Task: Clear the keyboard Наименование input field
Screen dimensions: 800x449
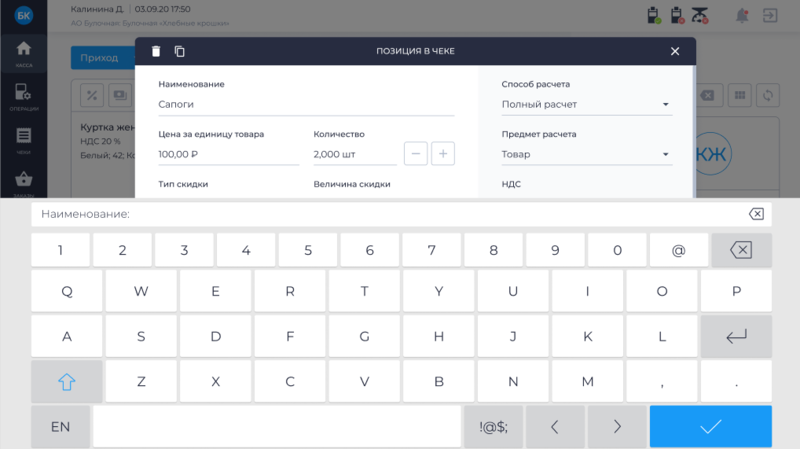Action: click(x=756, y=214)
